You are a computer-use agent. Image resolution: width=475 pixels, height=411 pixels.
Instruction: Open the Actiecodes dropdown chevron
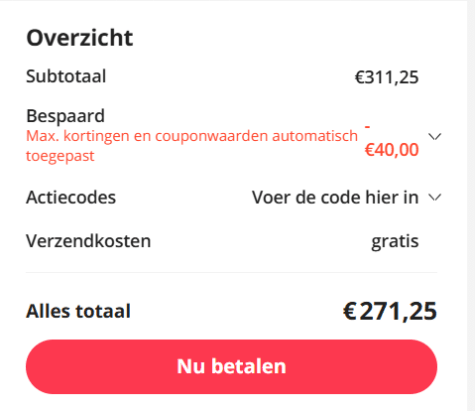click(x=435, y=198)
